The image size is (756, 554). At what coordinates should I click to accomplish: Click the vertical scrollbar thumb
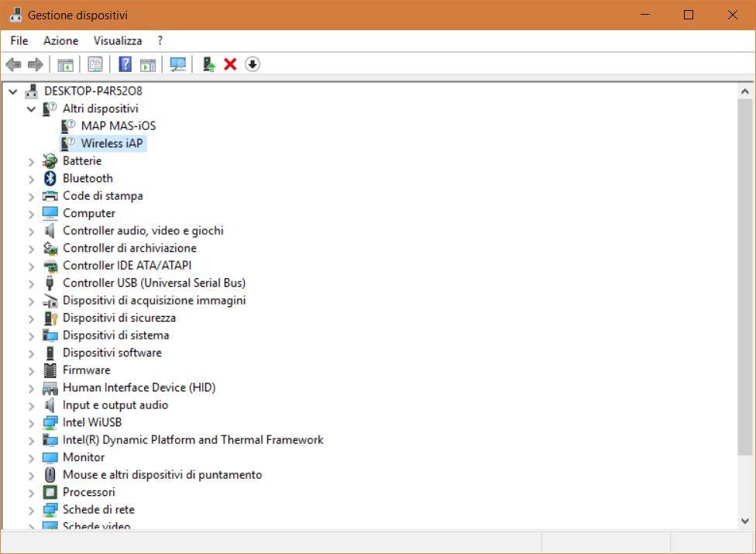pyautogui.click(x=745, y=277)
